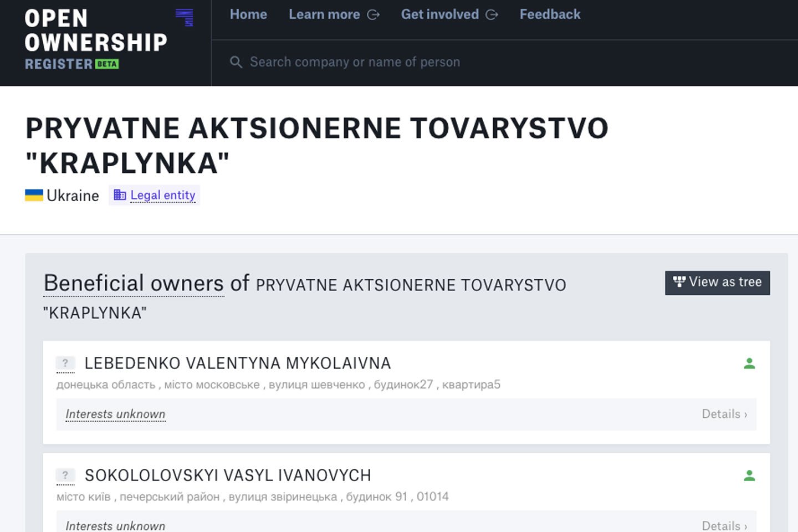Viewport: 798px width, 532px height.
Task: Click the PRYVATNE AKTSIONERNE TOVARYSTVO page title
Action: coord(317,145)
